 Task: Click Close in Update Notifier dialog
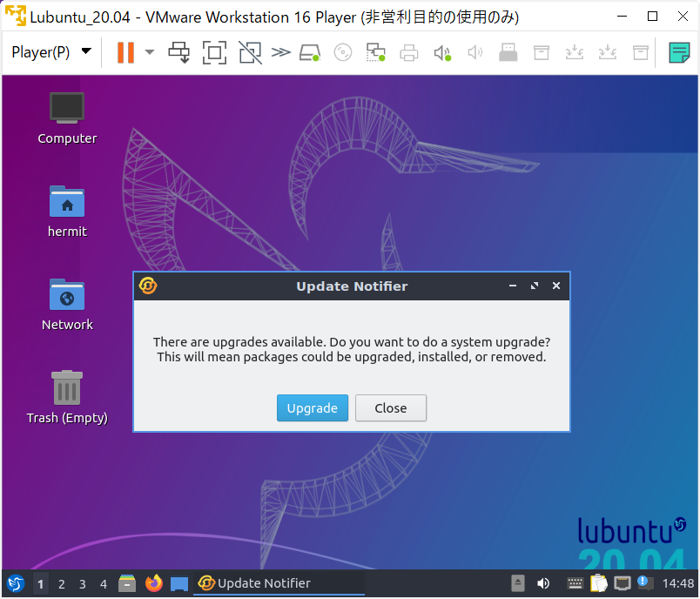(391, 407)
